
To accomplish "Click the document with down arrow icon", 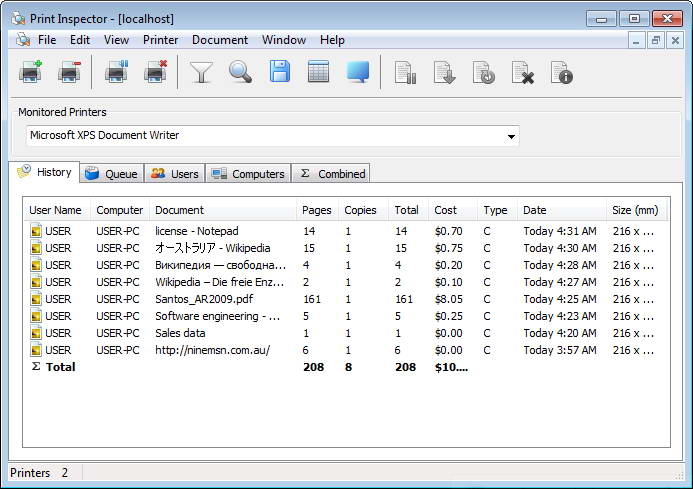I will [x=445, y=73].
